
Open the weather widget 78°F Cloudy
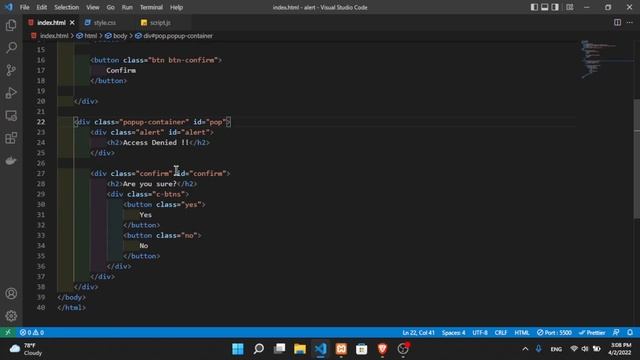point(26,349)
